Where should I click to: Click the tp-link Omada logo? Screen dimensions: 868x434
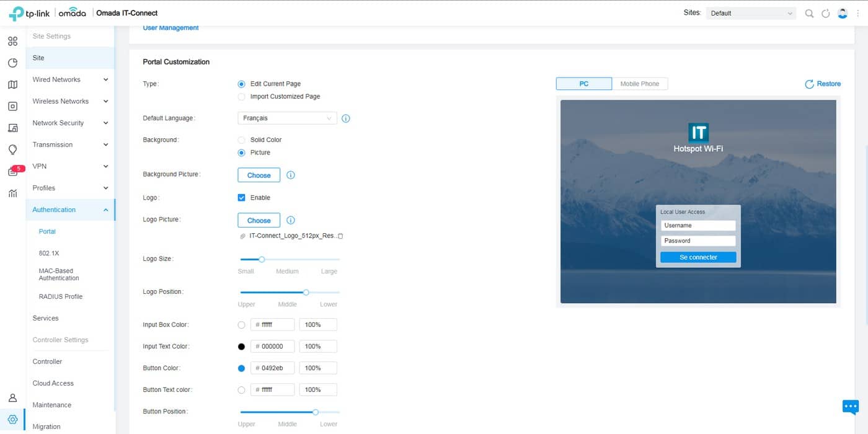(x=47, y=13)
